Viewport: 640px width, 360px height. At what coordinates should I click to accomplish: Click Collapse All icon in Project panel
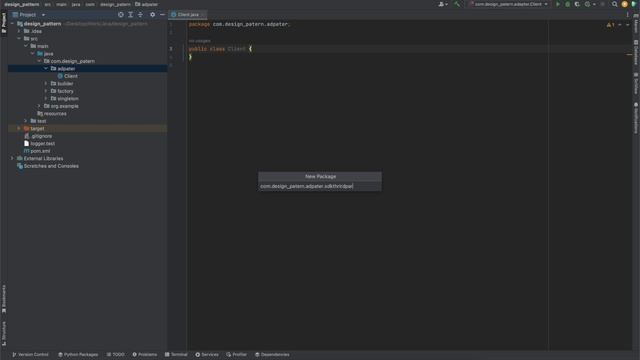pos(140,15)
